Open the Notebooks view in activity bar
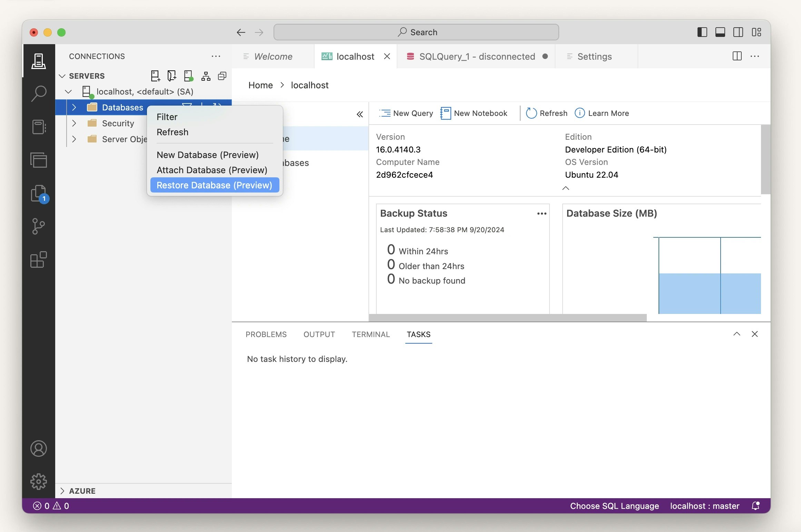Viewport: 801px width, 532px height. tap(38, 127)
